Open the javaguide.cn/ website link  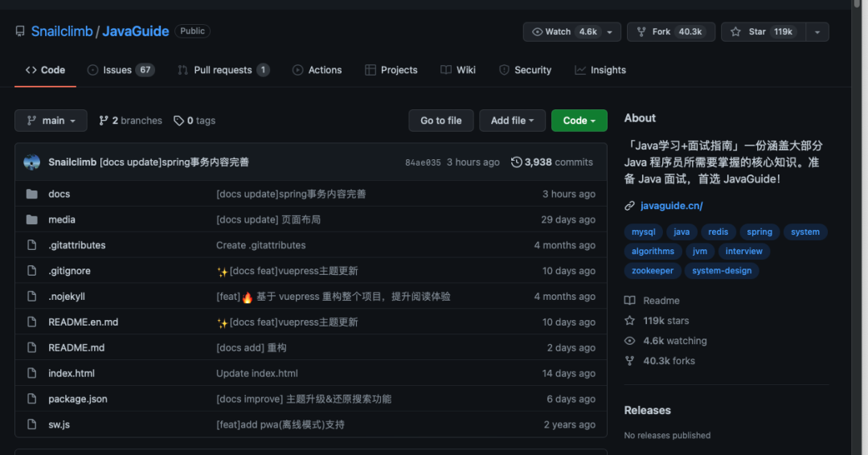click(x=671, y=206)
